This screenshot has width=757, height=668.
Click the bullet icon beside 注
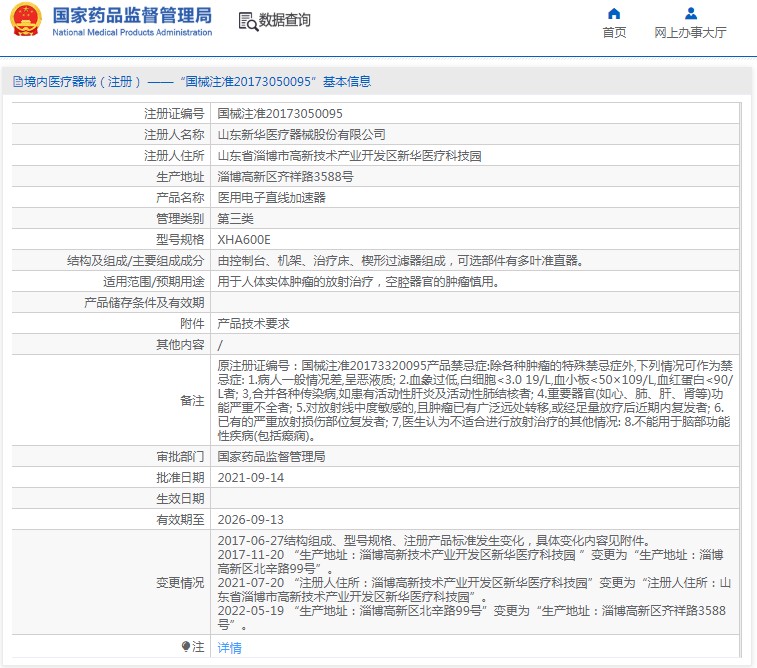click(185, 647)
